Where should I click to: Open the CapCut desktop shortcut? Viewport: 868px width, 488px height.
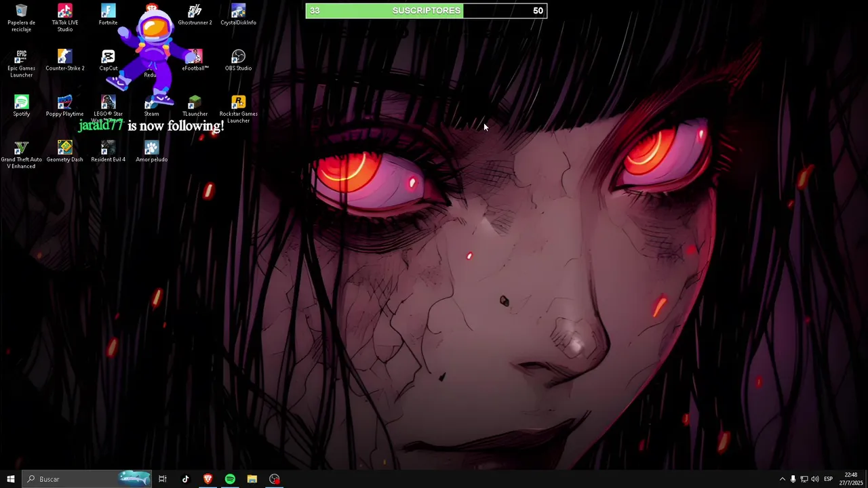[x=108, y=60]
